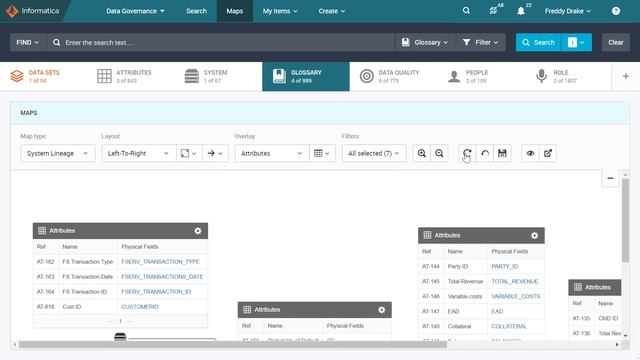
Task: Open the Glossary scope dropdown
Action: (x=425, y=42)
